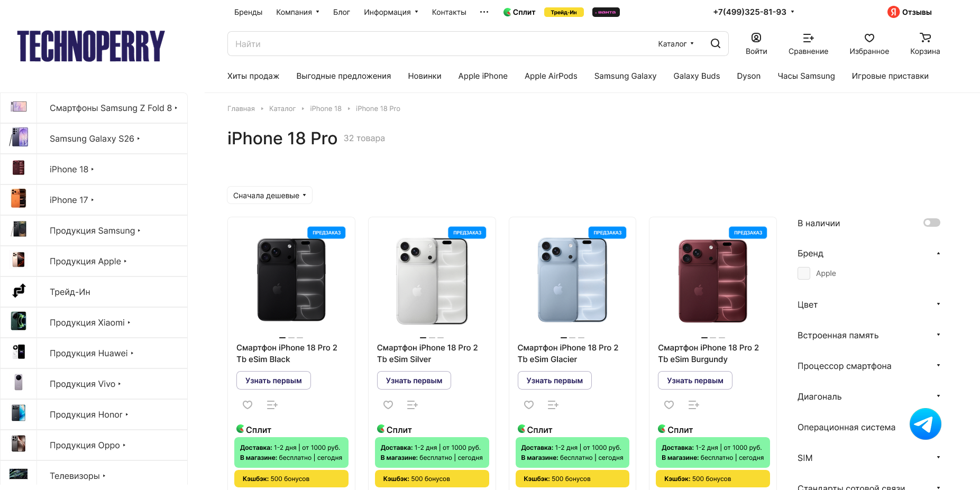Open the Apple iPhone menu item

point(483,76)
